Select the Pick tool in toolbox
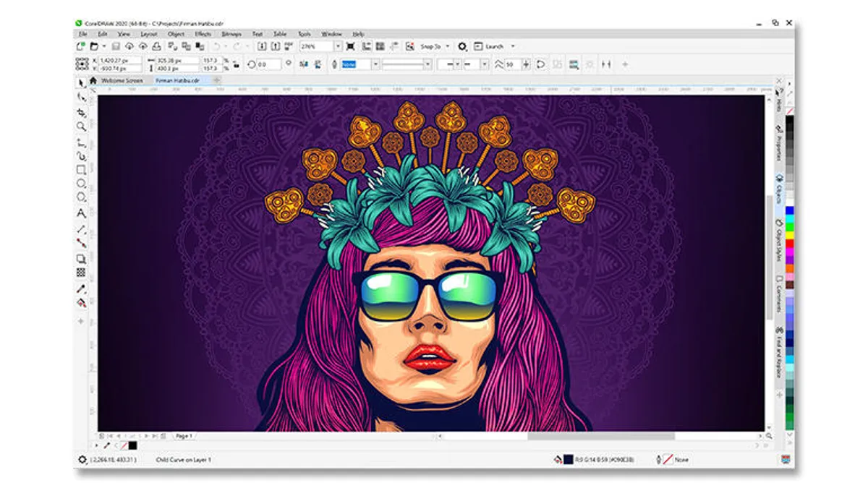868x488 pixels. click(x=81, y=83)
